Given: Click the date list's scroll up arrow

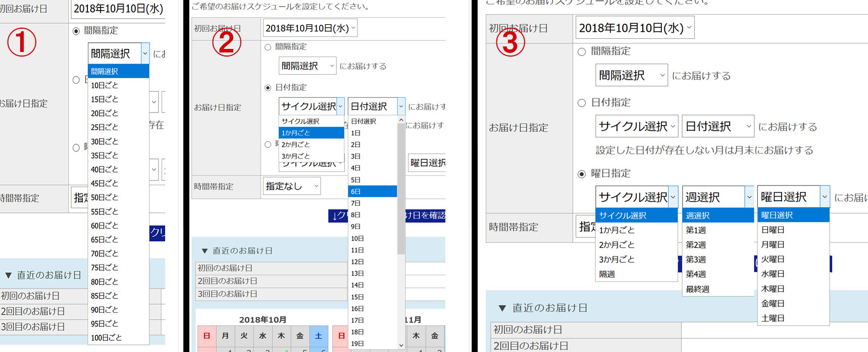Looking at the screenshot, I should tap(401, 121).
